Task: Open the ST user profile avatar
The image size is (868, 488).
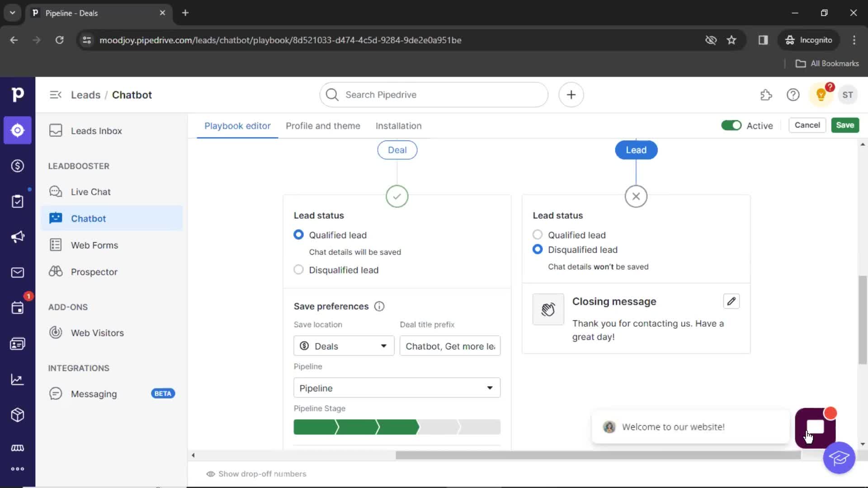Action: (x=848, y=95)
